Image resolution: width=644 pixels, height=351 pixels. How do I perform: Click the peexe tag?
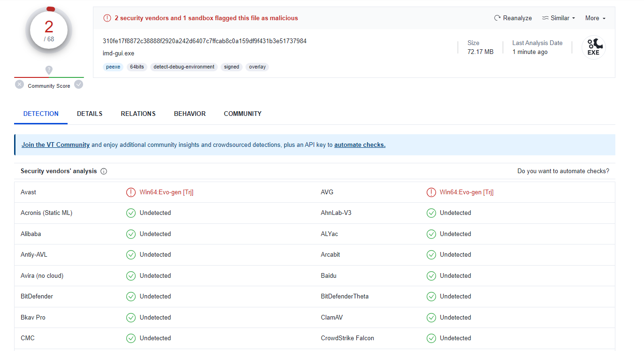(113, 67)
